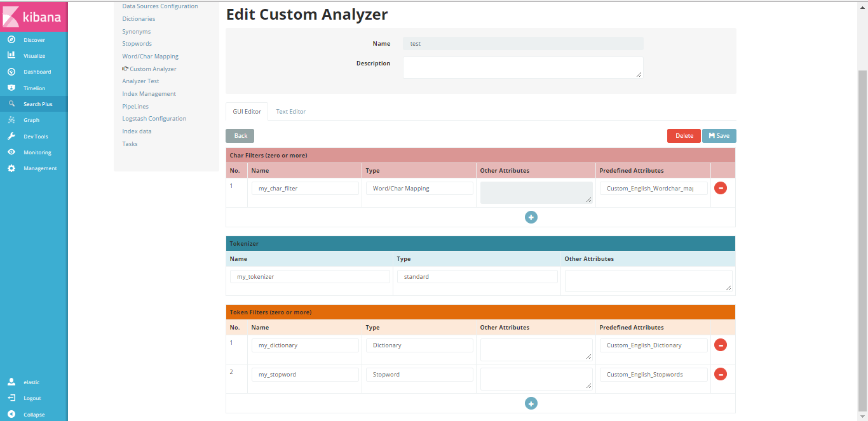Open the Stopwords navigation link
The image size is (868, 421).
pyautogui.click(x=137, y=43)
